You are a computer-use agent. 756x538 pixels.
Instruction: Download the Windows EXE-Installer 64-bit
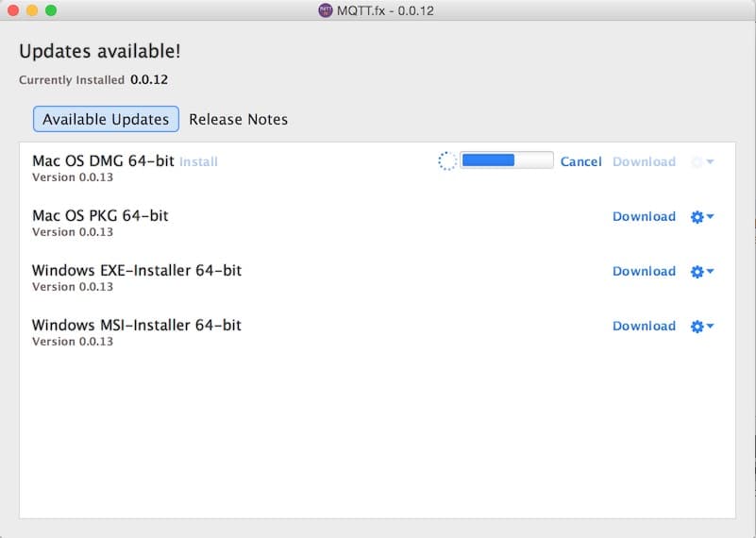tap(644, 271)
